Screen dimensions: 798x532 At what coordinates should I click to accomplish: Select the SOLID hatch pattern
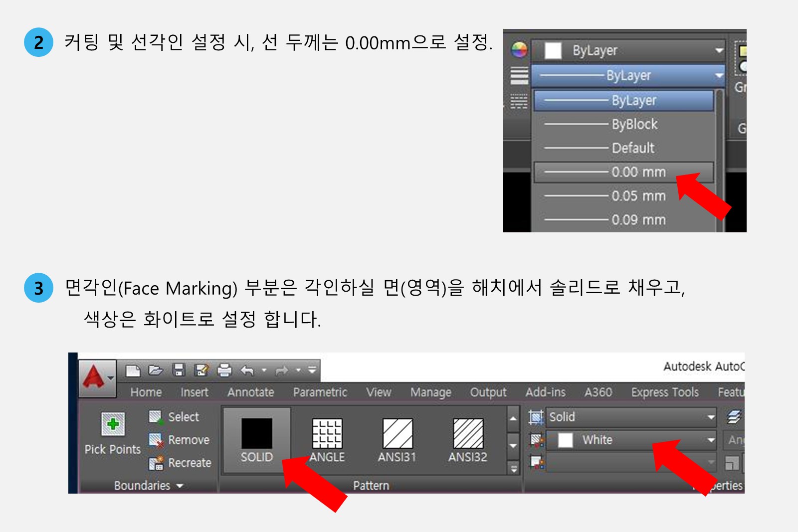(x=257, y=440)
